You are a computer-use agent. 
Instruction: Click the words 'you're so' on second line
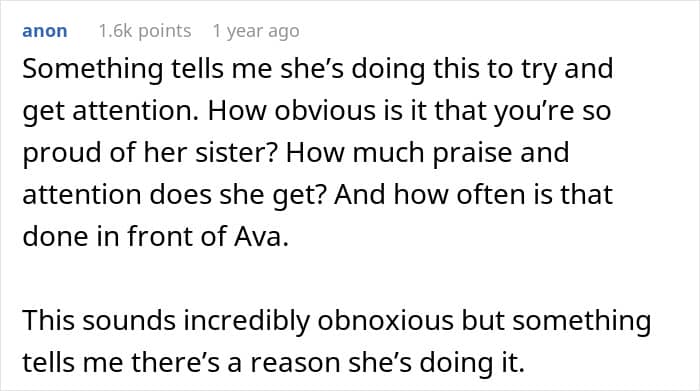tap(552, 111)
